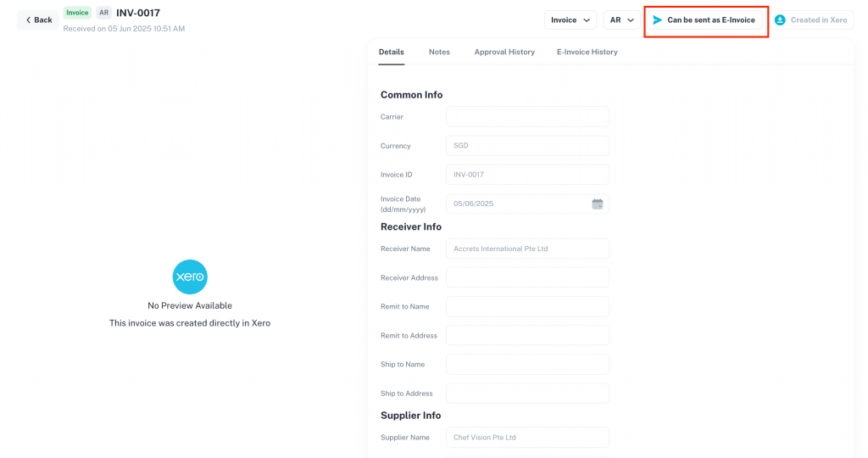
Task: Expand the Invoice type dropdown
Action: pyautogui.click(x=570, y=20)
